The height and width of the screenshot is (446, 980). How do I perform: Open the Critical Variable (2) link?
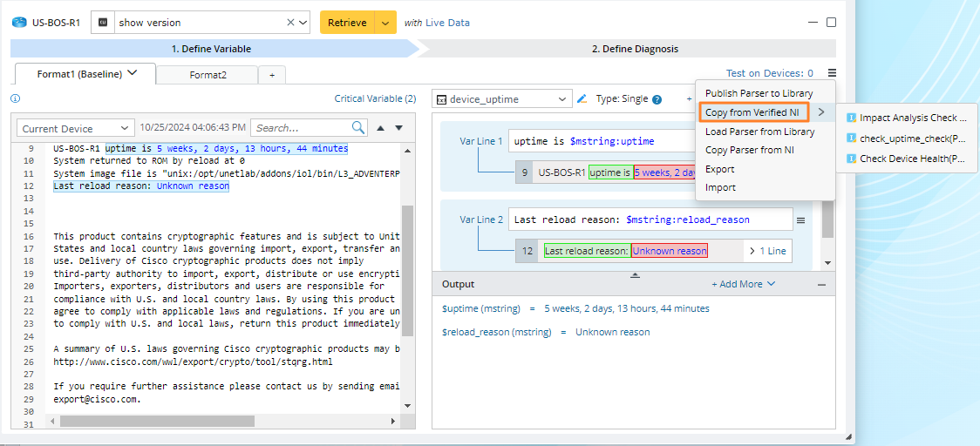pos(375,99)
